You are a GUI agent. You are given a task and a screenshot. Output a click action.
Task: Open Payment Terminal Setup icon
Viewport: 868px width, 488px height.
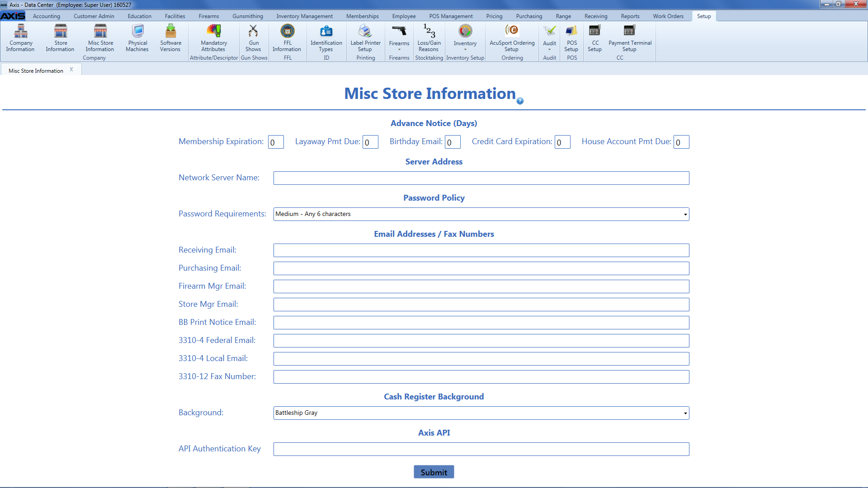[x=630, y=38]
